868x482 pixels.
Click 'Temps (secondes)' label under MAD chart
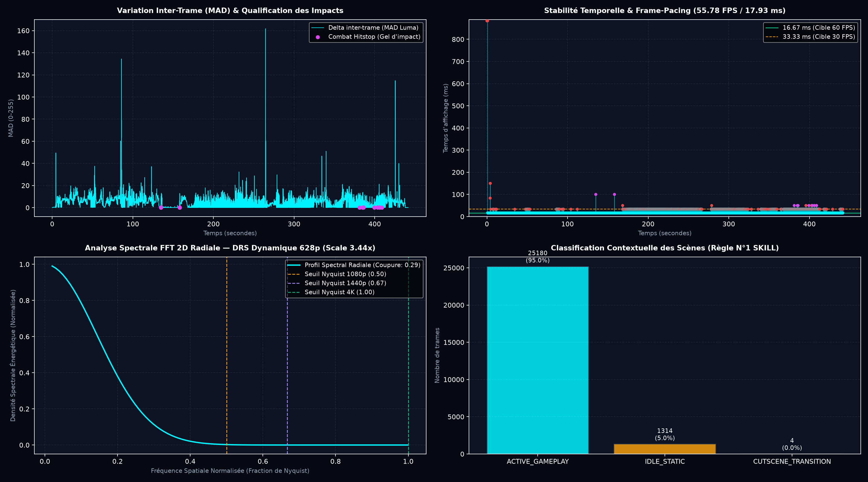[230, 233]
